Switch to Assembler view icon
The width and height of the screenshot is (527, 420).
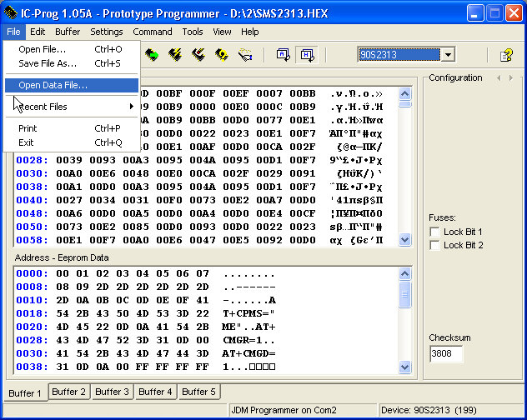[x=283, y=55]
